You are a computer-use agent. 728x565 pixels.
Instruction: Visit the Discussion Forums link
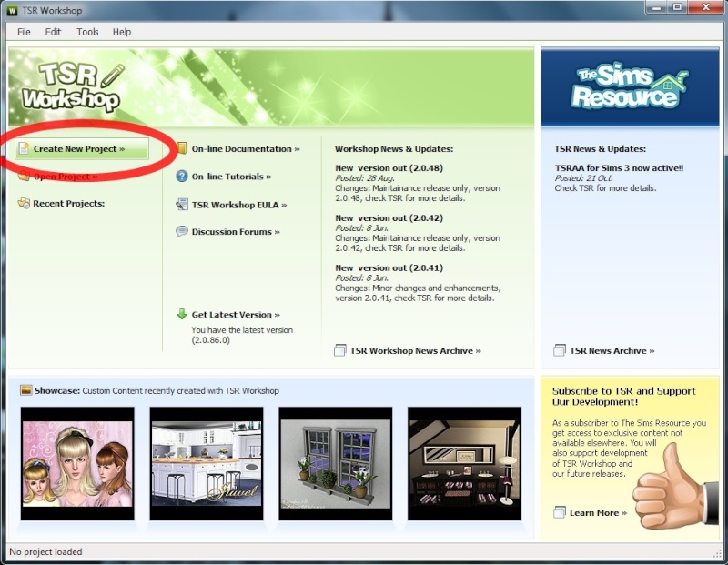tap(236, 232)
